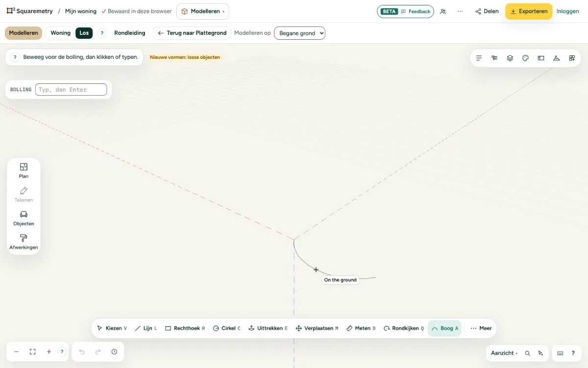This screenshot has width=588, height=368.
Task: Expand the Meer tools menu
Action: tap(481, 328)
